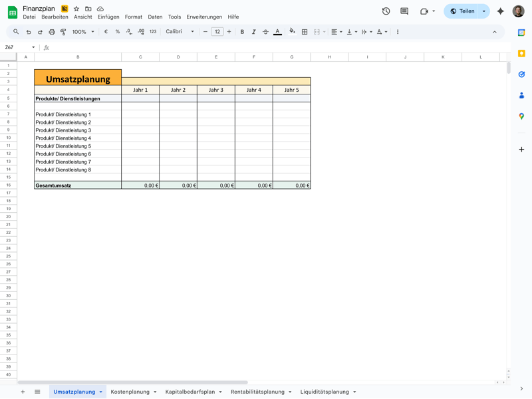Switch to the Kostenplanung sheet tab
532x399 pixels.
[130, 392]
